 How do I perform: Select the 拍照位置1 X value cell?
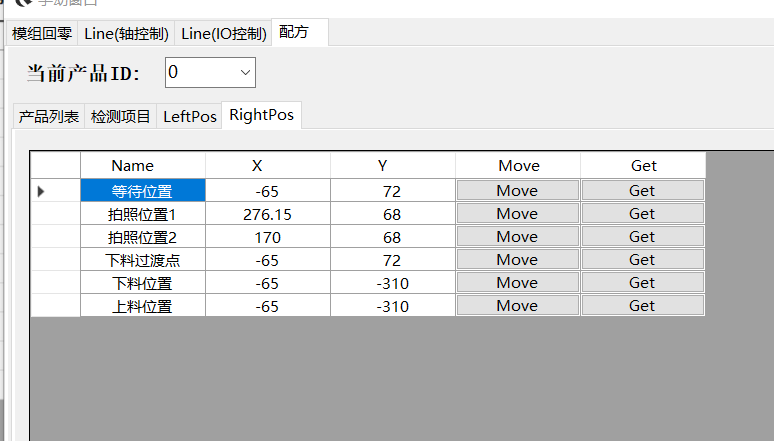pos(267,213)
